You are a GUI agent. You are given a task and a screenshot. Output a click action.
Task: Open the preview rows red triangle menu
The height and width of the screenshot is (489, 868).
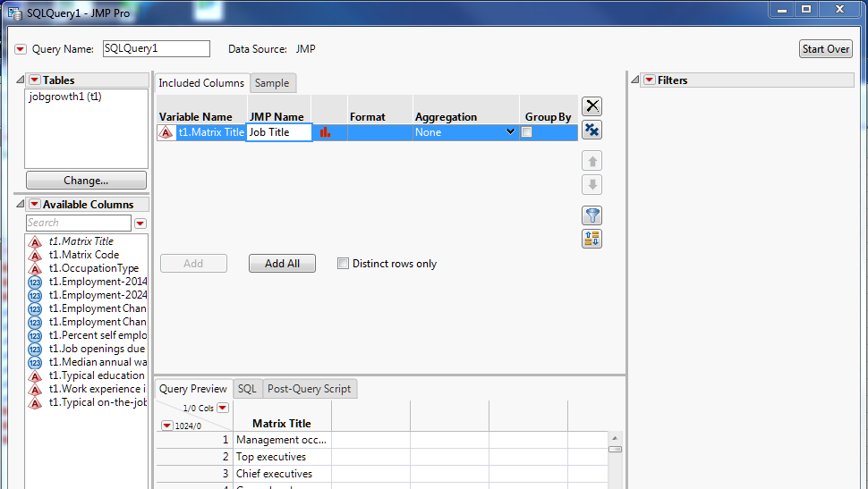(x=166, y=426)
